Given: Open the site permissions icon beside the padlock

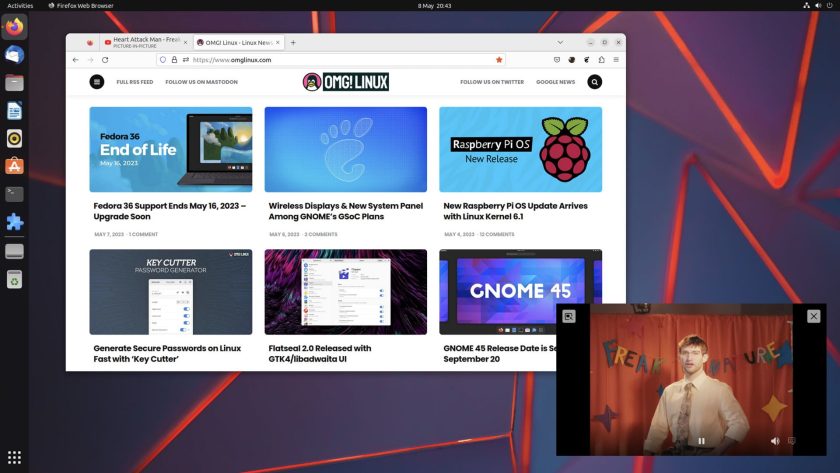Looking at the screenshot, I should click(185, 60).
